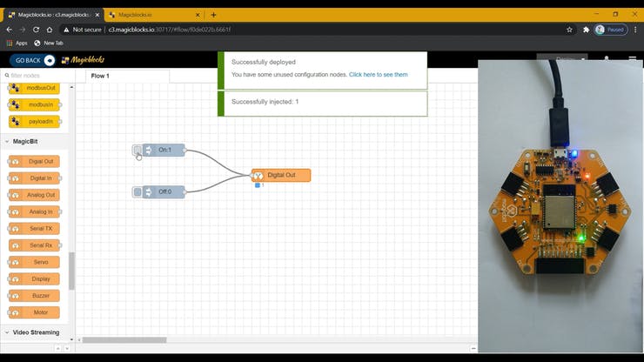Image resolution: width=644 pixels, height=362 pixels.
Task: Collapse all palette categories with the up arrow
Action: pos(58,348)
